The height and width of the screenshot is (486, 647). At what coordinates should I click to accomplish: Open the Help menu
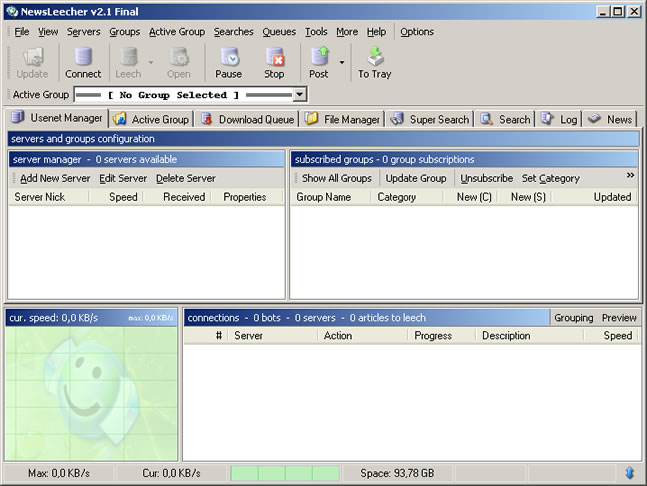point(377,32)
